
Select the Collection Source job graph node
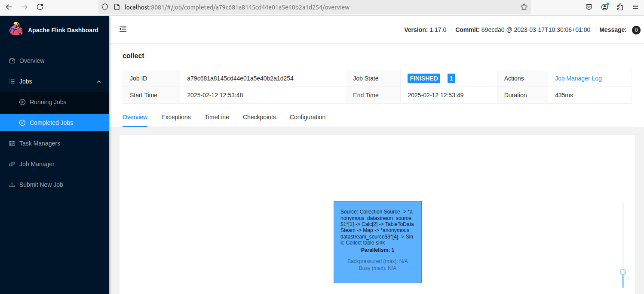point(377,242)
